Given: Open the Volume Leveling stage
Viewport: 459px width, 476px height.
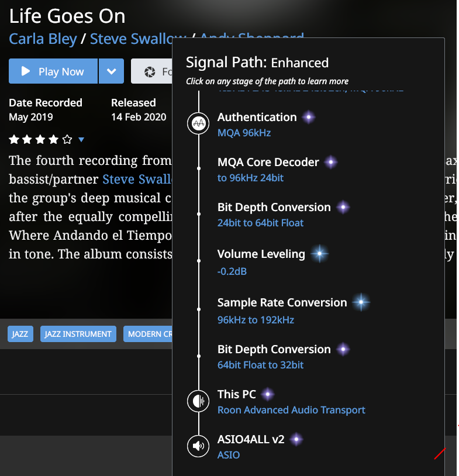Looking at the screenshot, I should click(261, 254).
